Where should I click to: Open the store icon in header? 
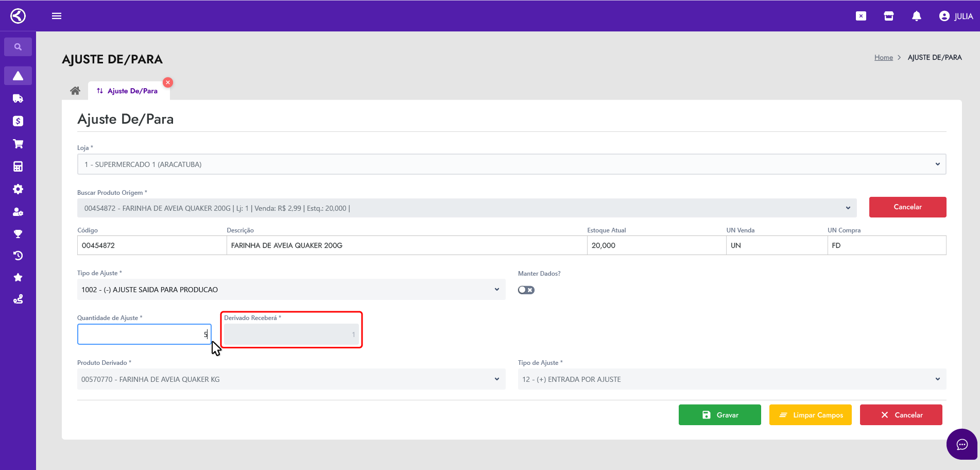[x=888, y=16]
